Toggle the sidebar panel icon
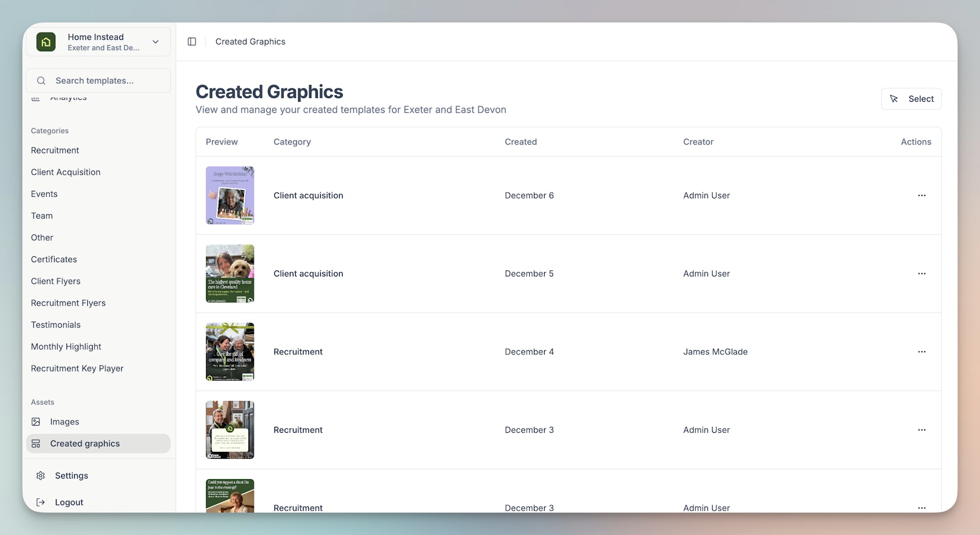 tap(192, 42)
